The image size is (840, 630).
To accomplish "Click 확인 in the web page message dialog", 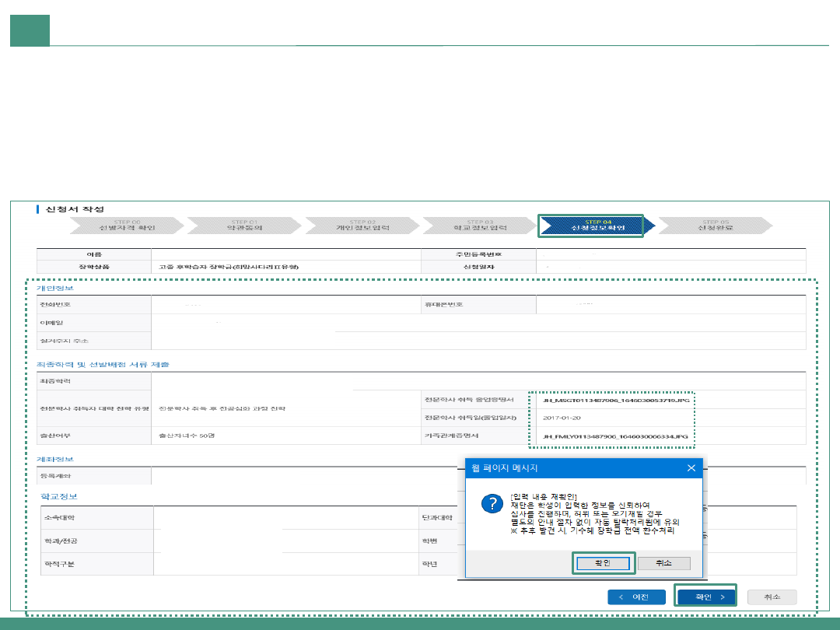I will [604, 563].
